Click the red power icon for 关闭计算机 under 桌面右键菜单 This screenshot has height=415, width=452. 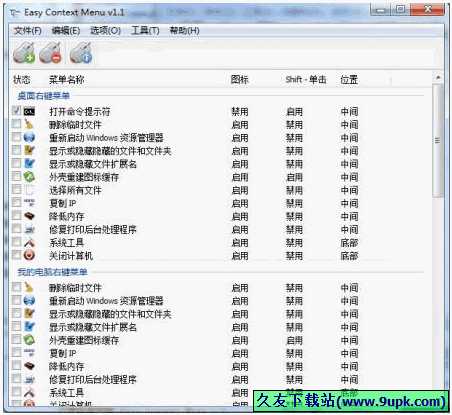click(x=29, y=255)
